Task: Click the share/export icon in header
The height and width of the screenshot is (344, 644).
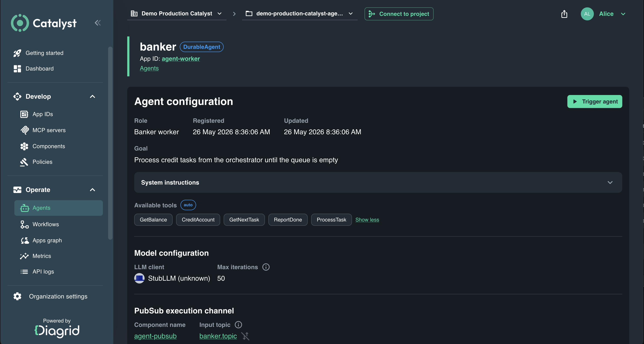Action: click(564, 14)
